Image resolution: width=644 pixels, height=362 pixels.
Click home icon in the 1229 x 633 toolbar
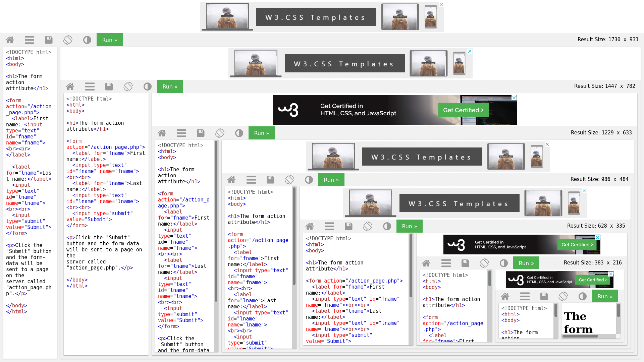click(x=162, y=133)
